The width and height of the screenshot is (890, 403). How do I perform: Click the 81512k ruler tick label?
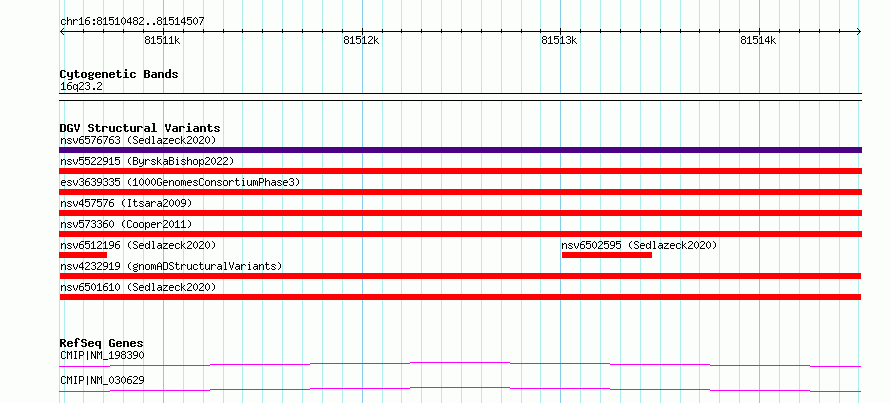click(x=361, y=40)
